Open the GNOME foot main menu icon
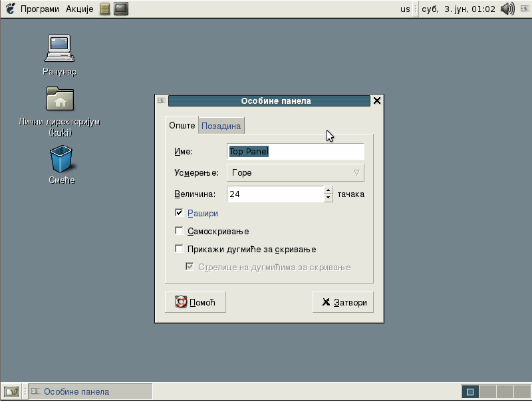532x402 pixels. 10,9
